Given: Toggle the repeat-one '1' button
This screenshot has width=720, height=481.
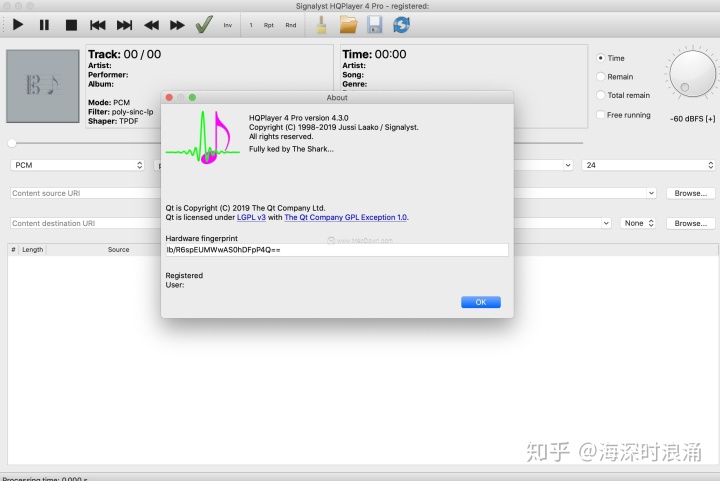Looking at the screenshot, I should point(251,25).
